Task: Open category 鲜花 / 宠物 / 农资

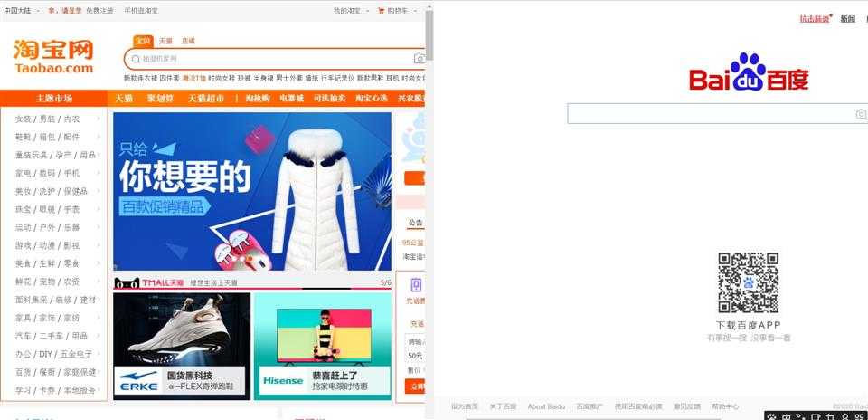Action: click(48, 282)
